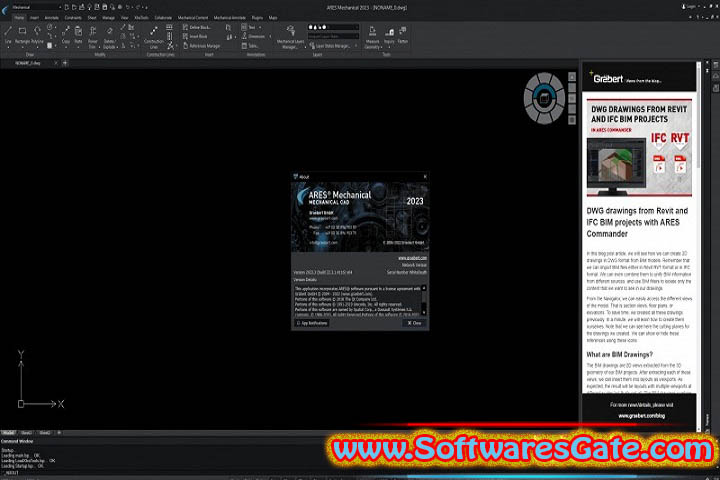Select the Rectangle tool
Viewport: 720px width, 480px height.
tap(22, 35)
